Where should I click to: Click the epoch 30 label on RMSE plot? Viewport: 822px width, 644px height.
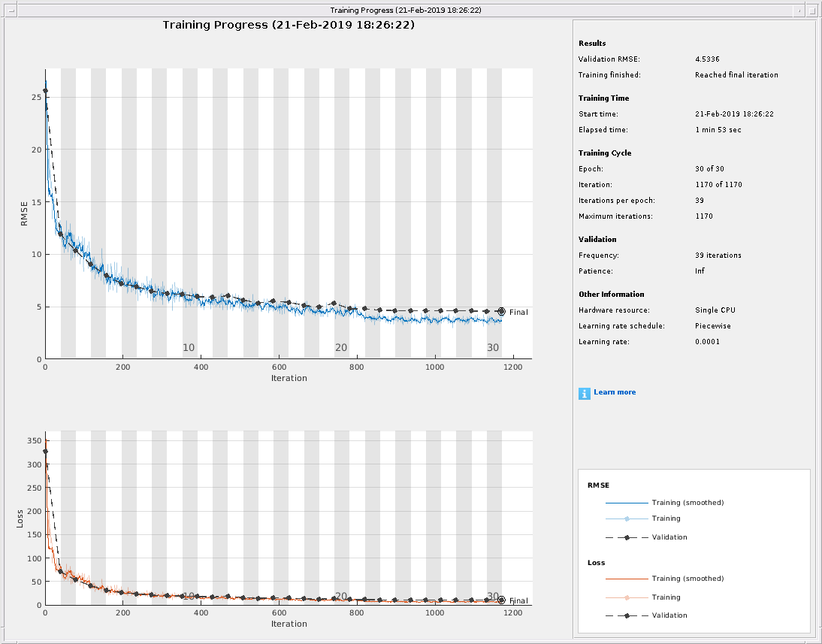493,348
